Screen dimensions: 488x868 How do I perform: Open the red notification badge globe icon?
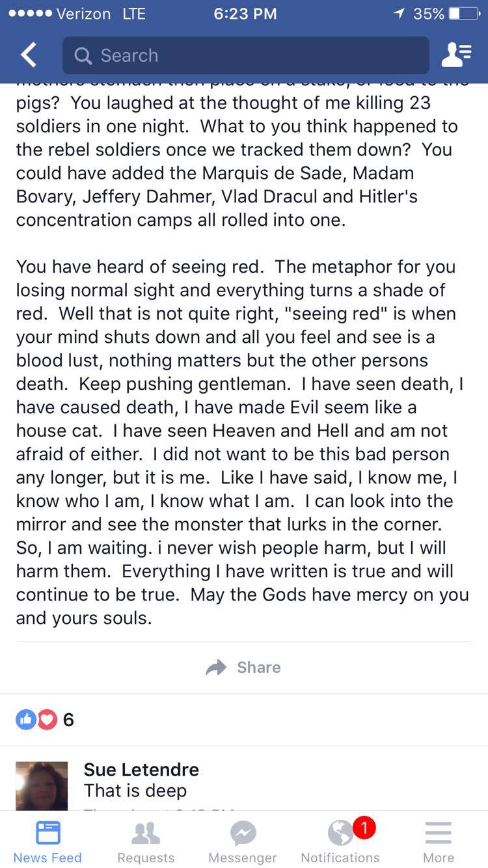click(x=341, y=833)
